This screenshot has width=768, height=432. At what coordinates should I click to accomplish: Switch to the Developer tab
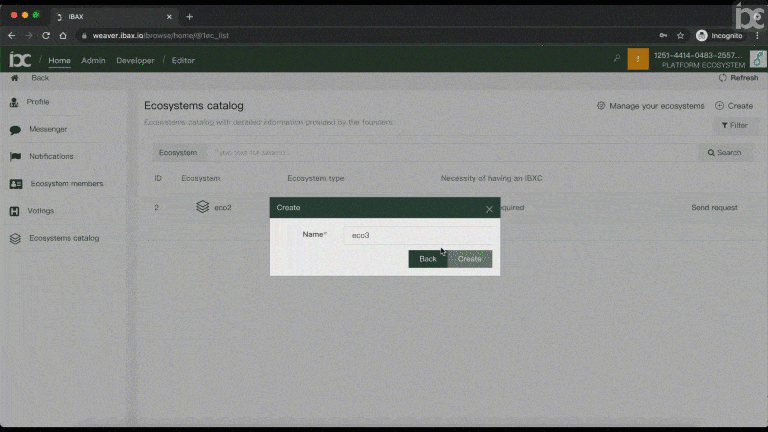(135, 60)
